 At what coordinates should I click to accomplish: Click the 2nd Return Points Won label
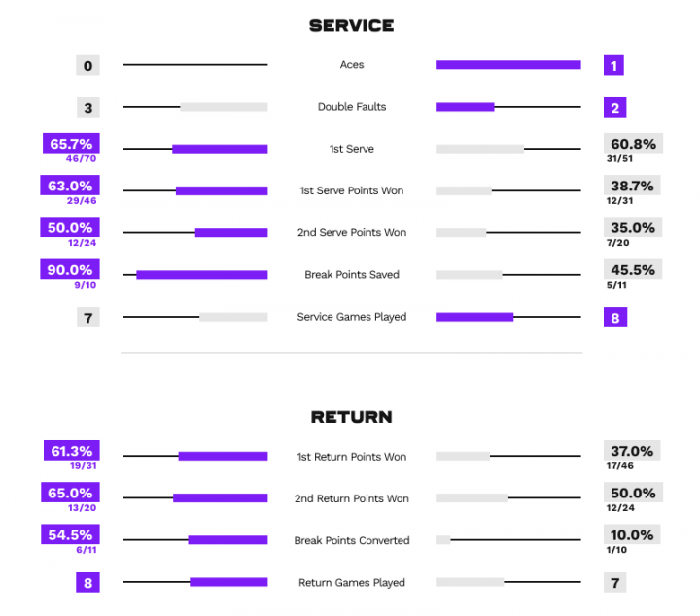click(x=352, y=498)
